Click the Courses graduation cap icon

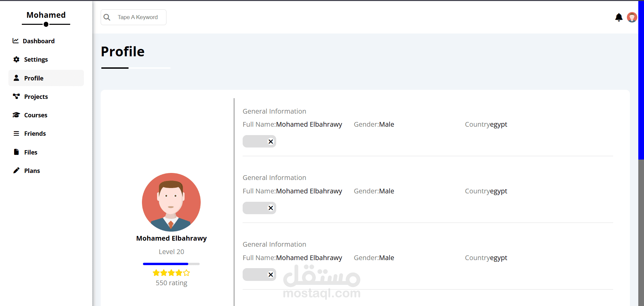click(16, 115)
